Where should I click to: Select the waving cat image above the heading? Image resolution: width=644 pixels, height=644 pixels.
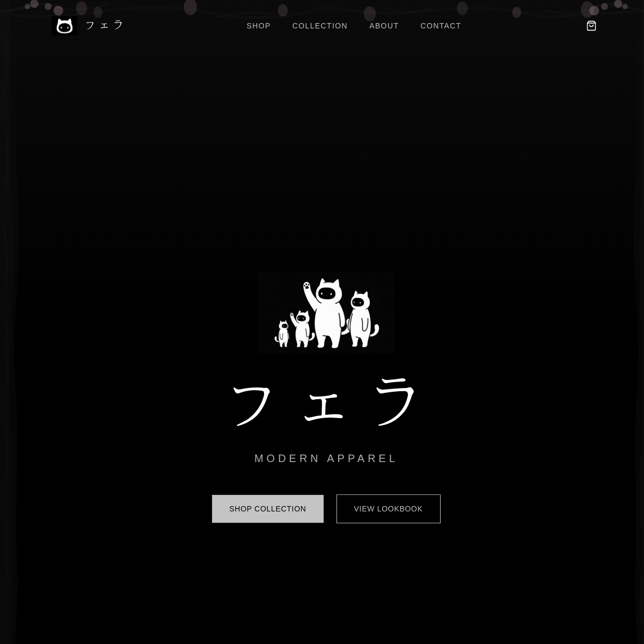click(326, 312)
